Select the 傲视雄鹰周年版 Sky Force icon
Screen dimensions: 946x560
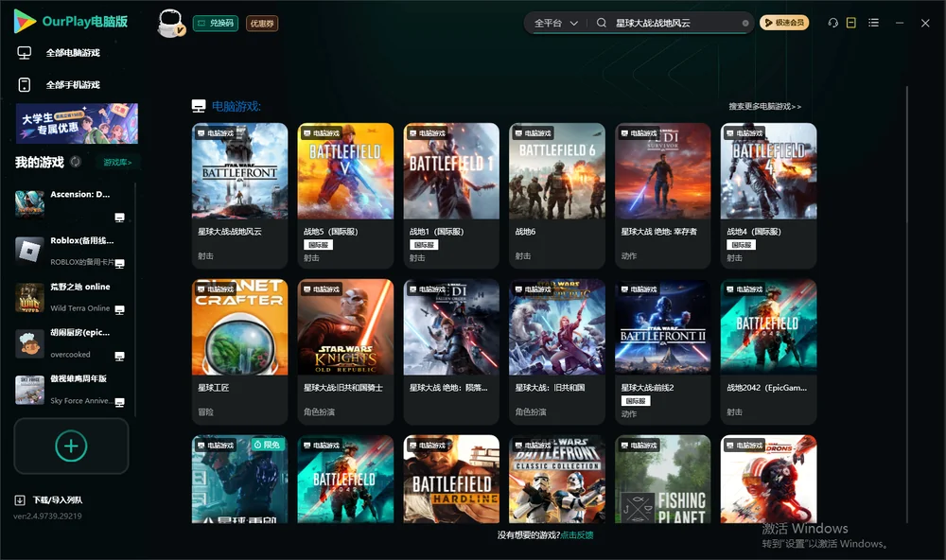click(x=29, y=390)
